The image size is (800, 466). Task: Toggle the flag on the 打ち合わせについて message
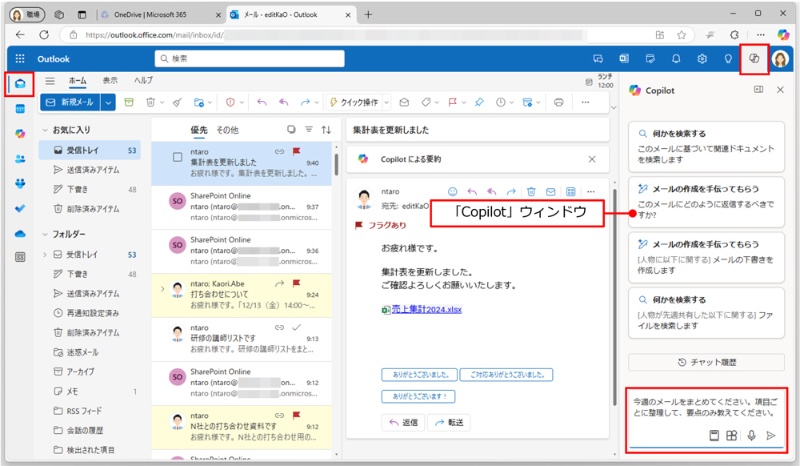coord(296,283)
